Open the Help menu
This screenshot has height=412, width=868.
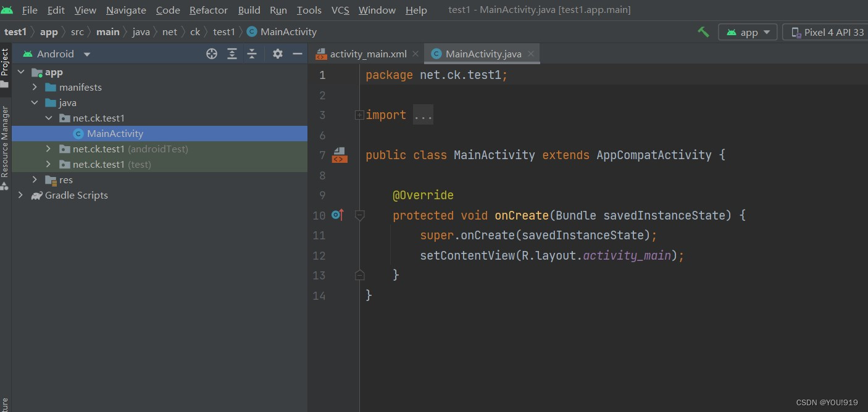click(416, 10)
